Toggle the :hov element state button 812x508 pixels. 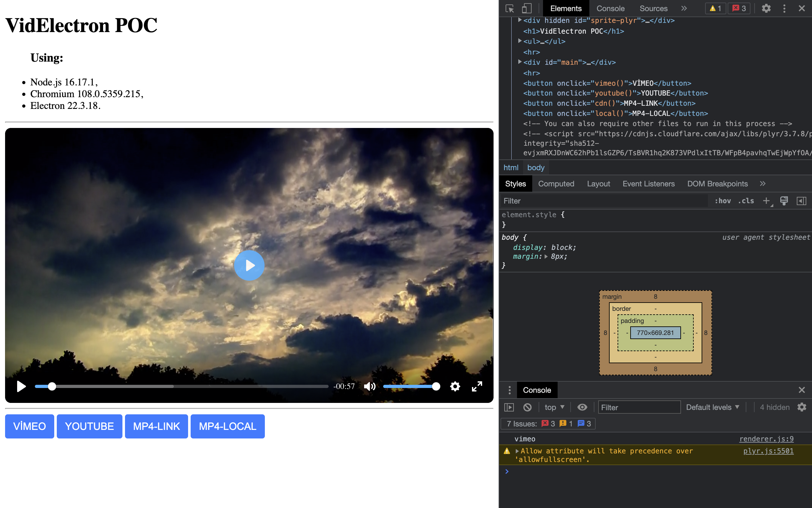tap(723, 201)
